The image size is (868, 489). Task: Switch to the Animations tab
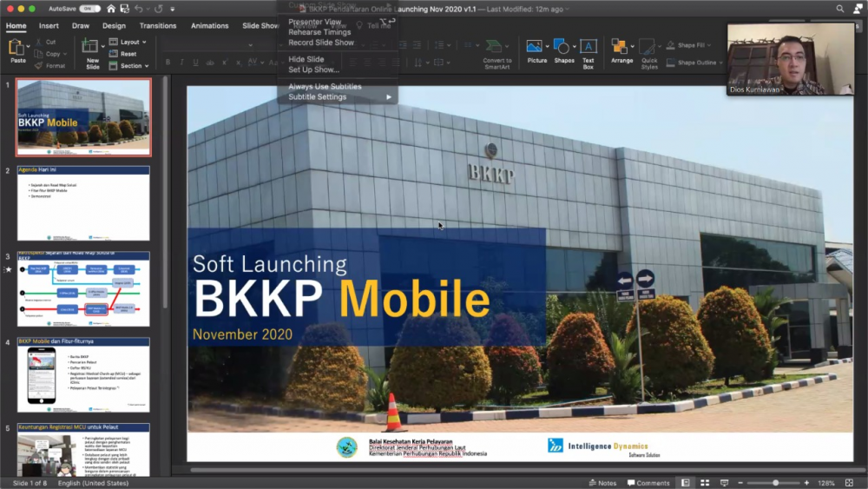[209, 25]
